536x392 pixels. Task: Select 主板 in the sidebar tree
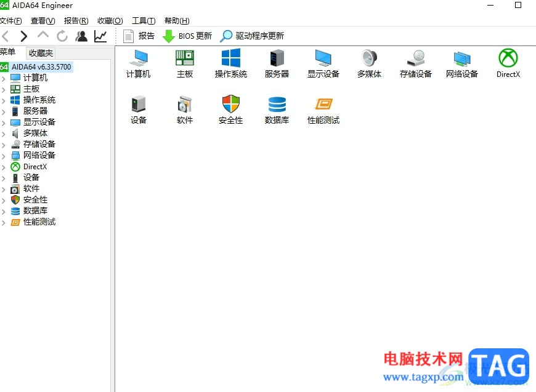31,89
